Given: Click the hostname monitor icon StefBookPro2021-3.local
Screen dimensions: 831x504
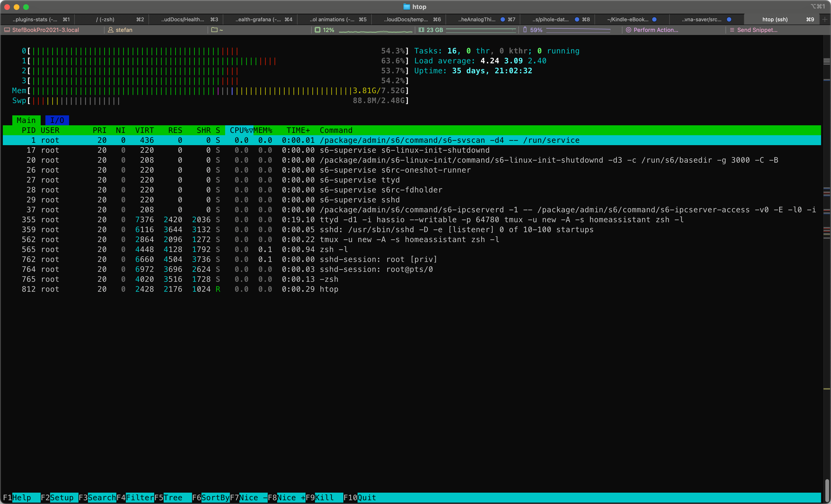Looking at the screenshot, I should (x=7, y=30).
